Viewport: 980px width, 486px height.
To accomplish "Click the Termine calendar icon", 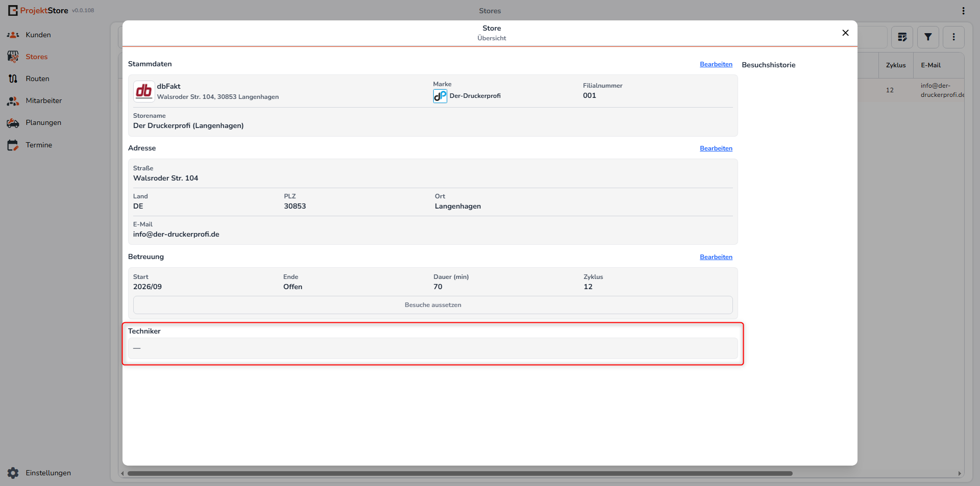I will pos(13,145).
